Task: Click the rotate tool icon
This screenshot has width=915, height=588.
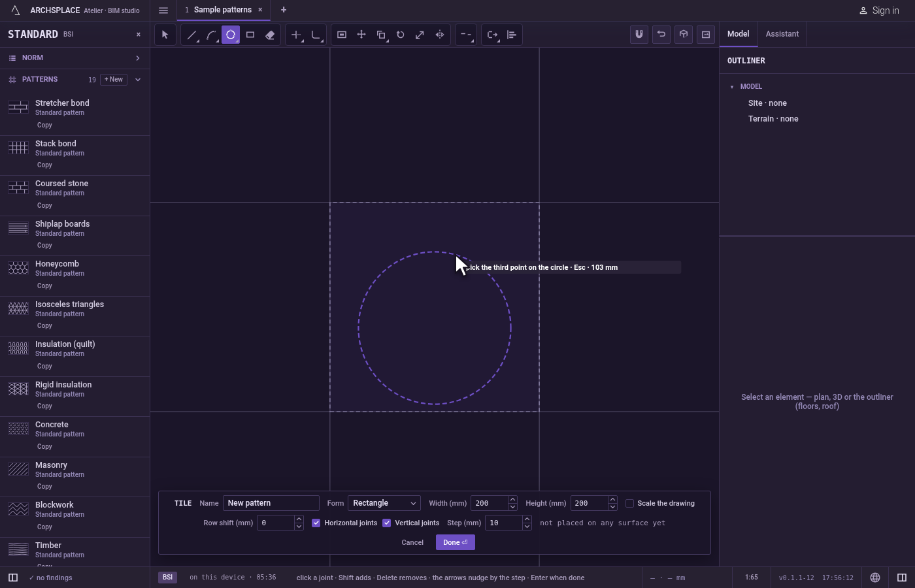Action: click(x=401, y=35)
